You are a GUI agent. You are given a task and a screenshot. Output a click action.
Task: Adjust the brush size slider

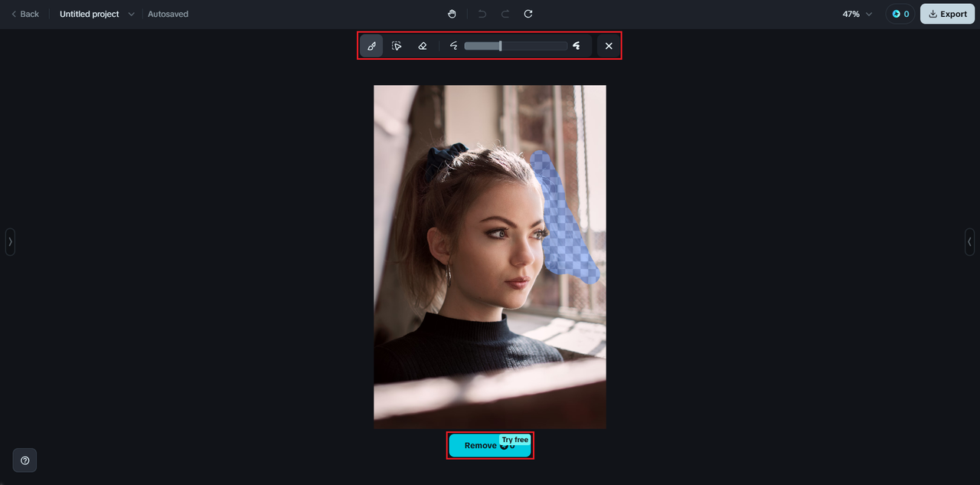516,46
